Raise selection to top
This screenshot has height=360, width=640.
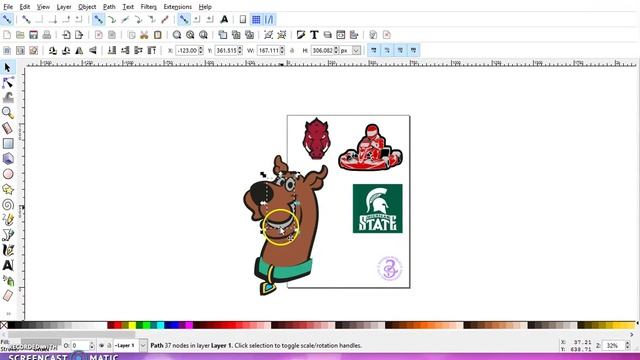pyautogui.click(x=151, y=50)
